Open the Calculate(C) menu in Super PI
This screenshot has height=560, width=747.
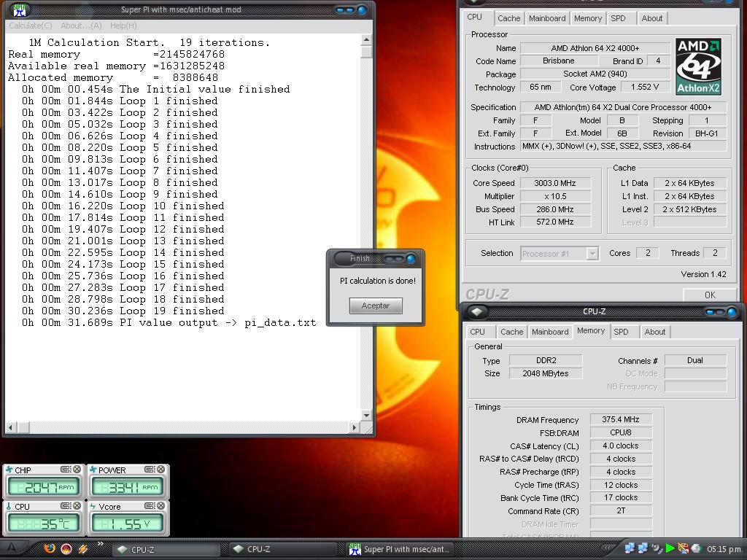30,26
